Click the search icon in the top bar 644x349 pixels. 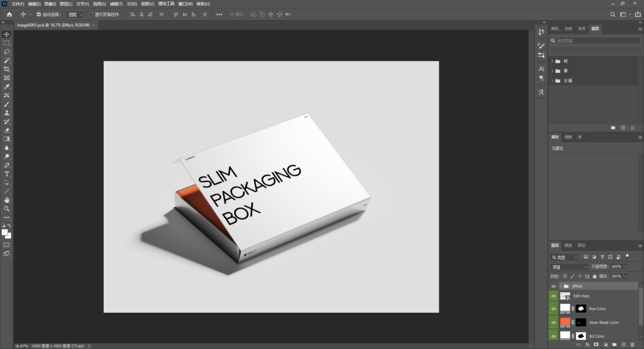(x=613, y=14)
